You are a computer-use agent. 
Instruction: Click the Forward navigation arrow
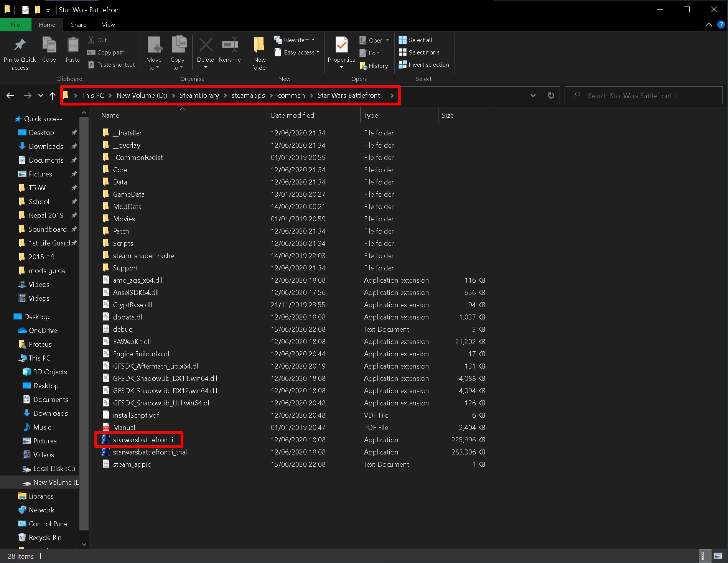(28, 95)
